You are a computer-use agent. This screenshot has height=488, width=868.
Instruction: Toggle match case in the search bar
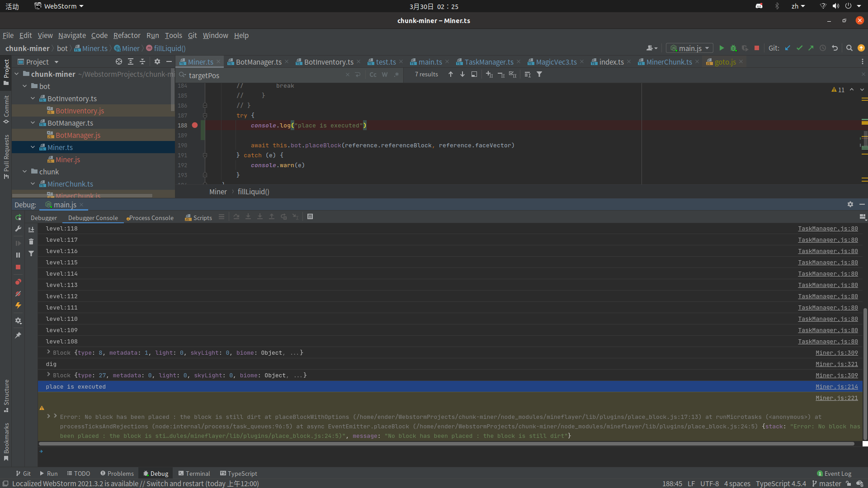point(373,75)
